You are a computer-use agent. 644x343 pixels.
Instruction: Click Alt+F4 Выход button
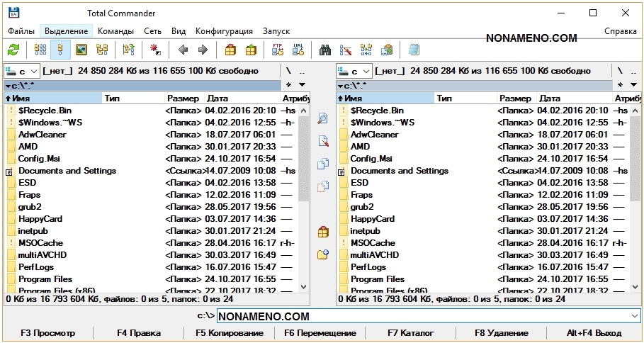[x=594, y=333]
